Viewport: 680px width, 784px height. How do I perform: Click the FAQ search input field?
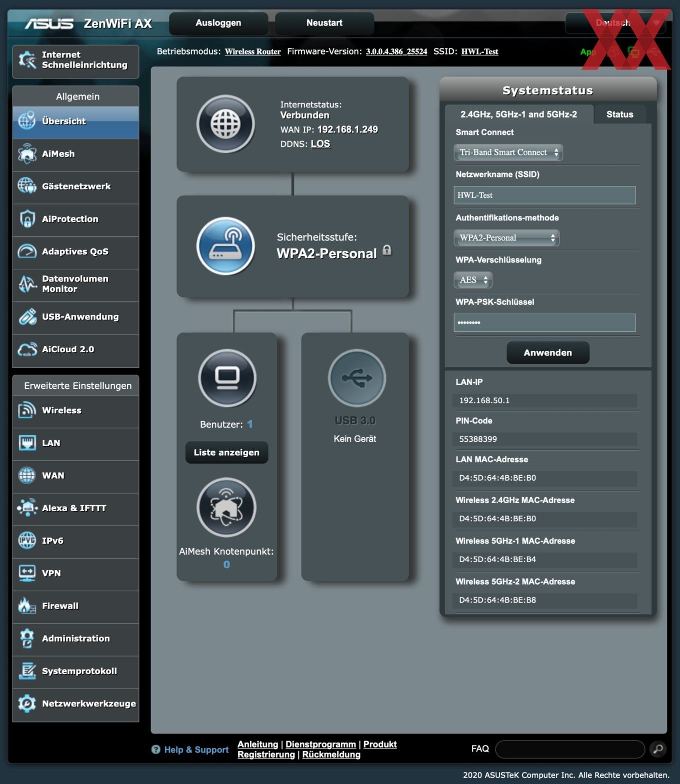click(570, 749)
